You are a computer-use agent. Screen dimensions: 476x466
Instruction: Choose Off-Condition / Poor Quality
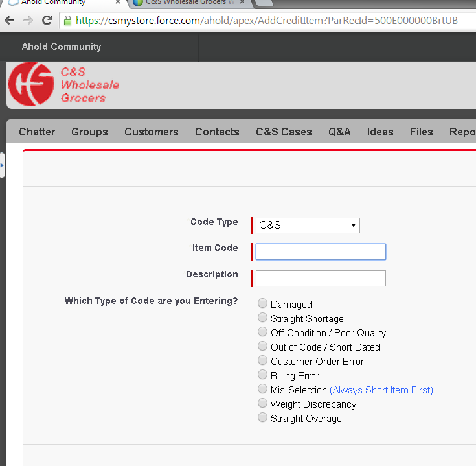262,332
